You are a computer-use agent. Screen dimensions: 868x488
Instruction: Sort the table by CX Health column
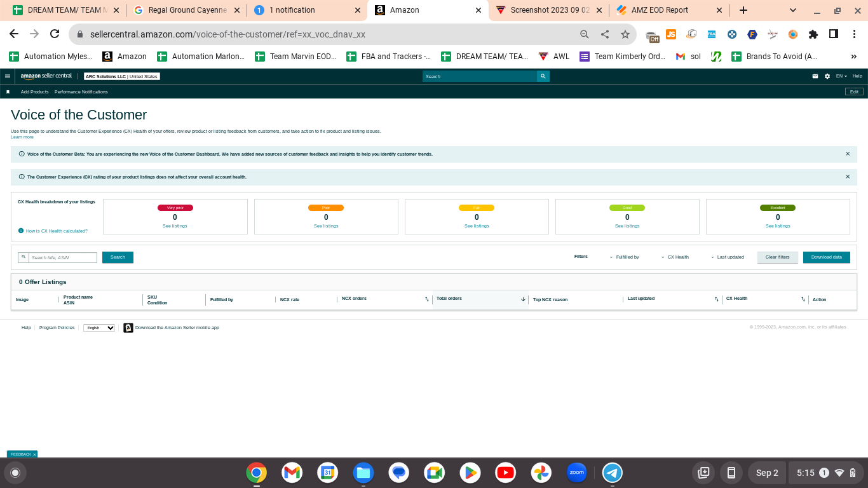(x=803, y=299)
